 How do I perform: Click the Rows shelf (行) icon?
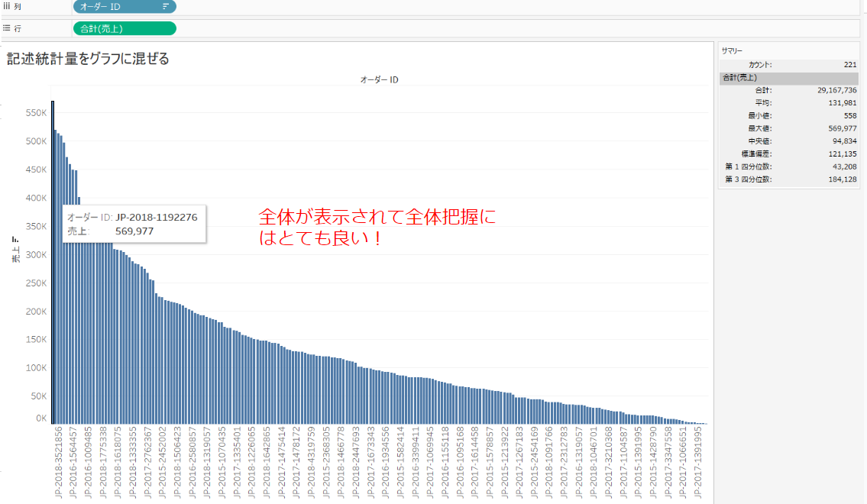click(x=6, y=27)
